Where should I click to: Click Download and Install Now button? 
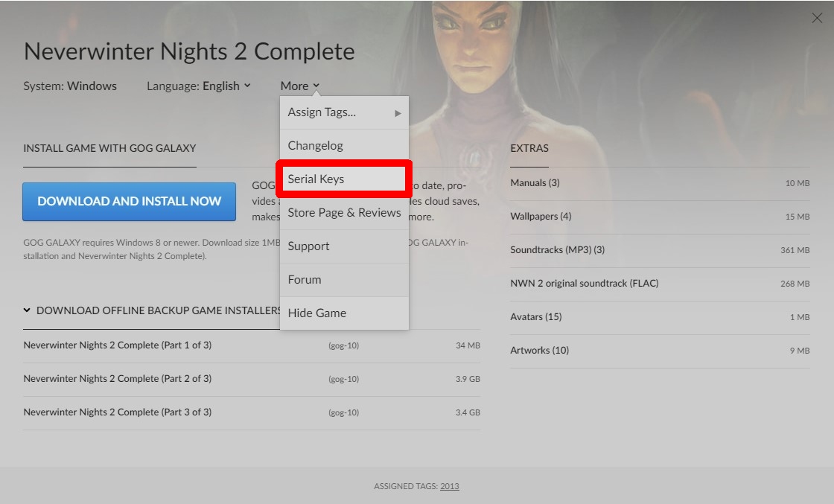[130, 202]
